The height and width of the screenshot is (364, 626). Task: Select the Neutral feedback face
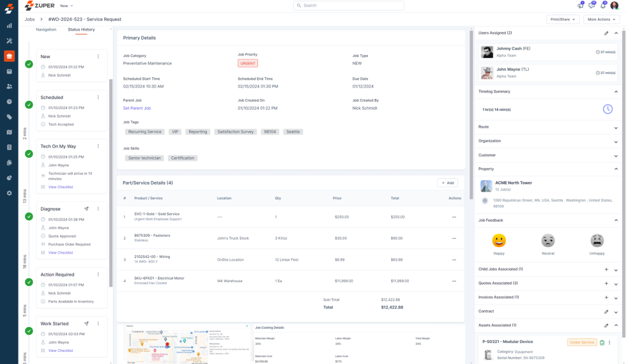click(x=548, y=241)
